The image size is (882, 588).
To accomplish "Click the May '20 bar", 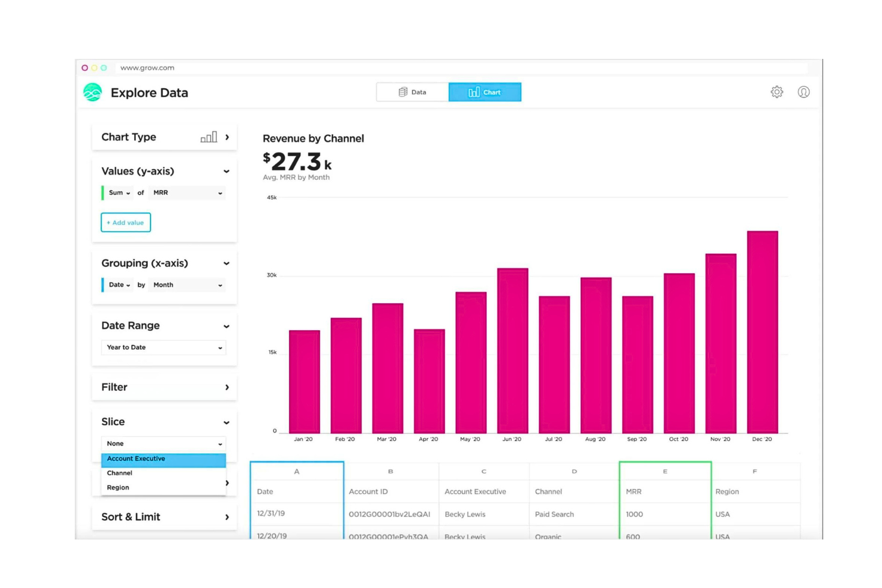I will coord(471,362).
